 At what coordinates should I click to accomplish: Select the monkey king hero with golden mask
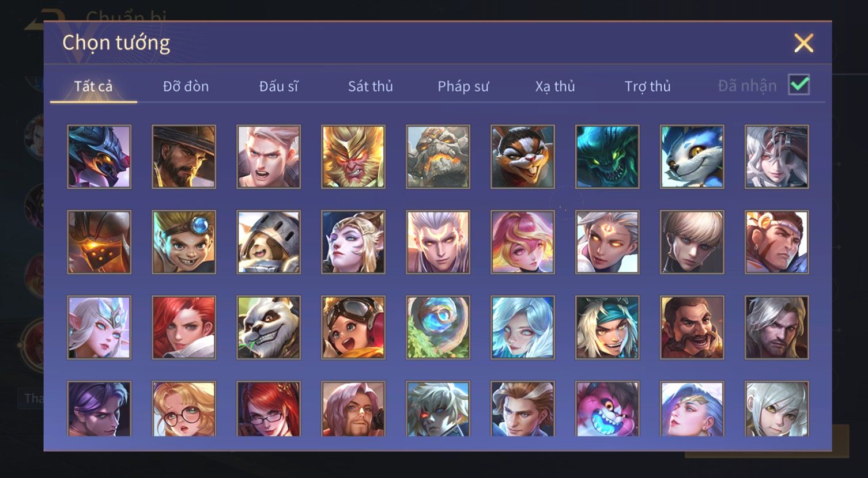[x=353, y=157]
